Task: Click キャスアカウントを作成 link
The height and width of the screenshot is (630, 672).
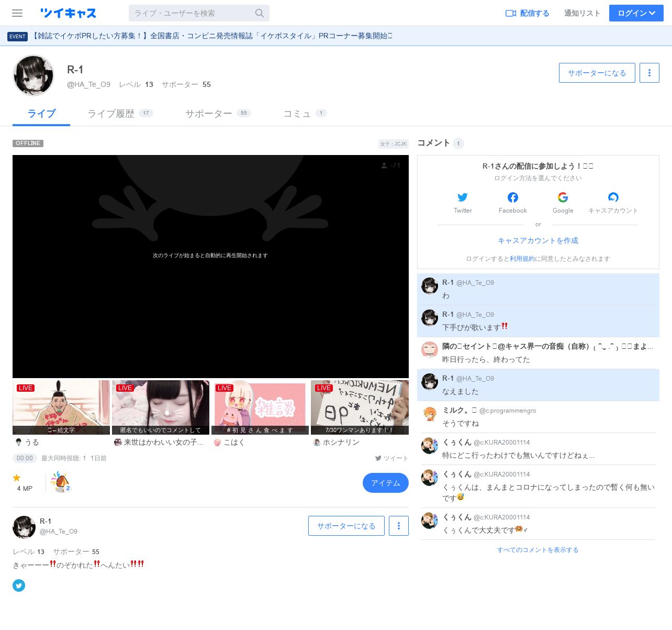Action: point(538,240)
